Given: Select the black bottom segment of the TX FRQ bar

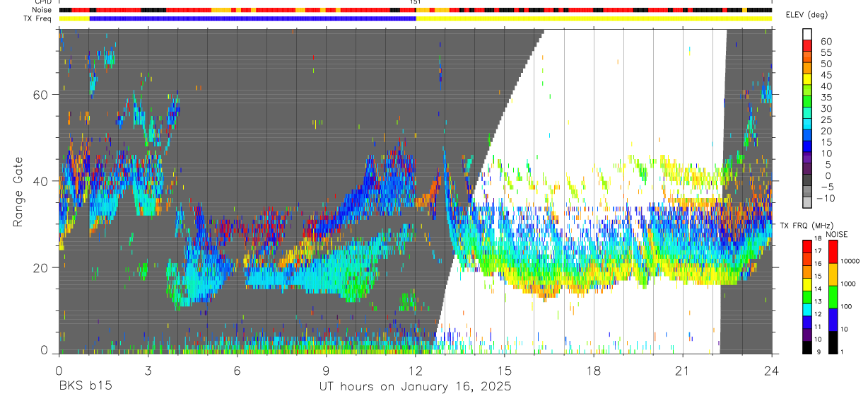Looking at the screenshot, I should point(807,347).
